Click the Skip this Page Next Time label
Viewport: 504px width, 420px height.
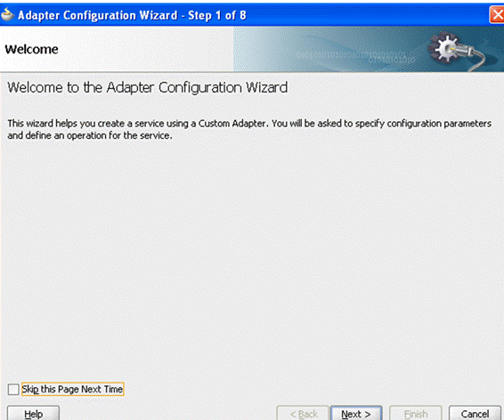[72, 389]
